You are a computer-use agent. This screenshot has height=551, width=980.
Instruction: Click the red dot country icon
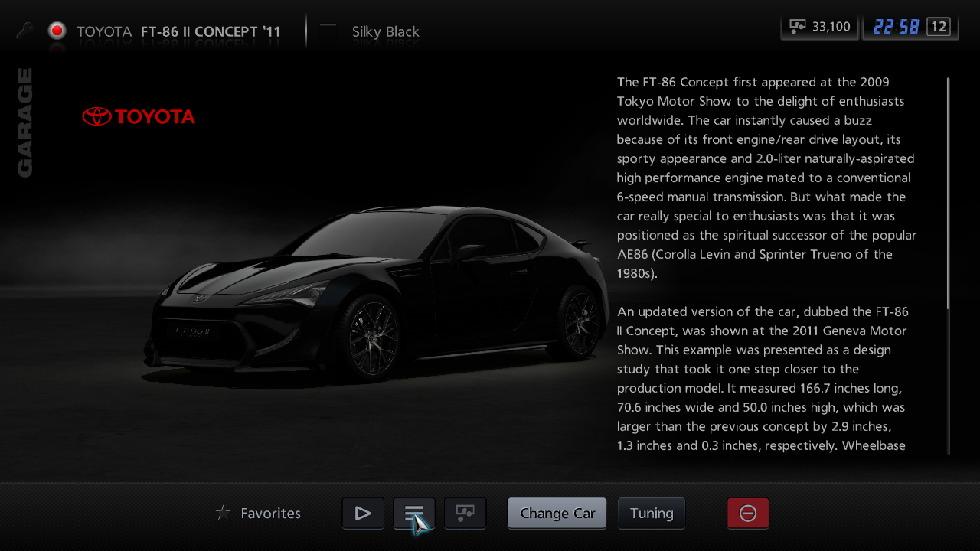coord(57,31)
